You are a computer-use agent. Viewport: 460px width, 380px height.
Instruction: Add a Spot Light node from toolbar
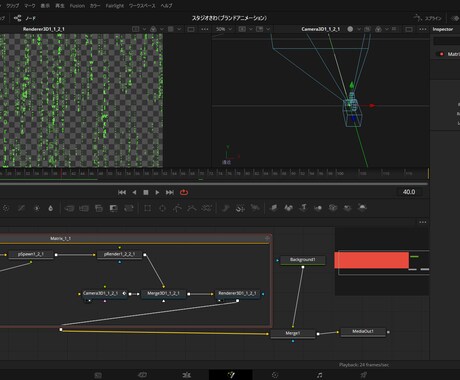(x=347, y=208)
